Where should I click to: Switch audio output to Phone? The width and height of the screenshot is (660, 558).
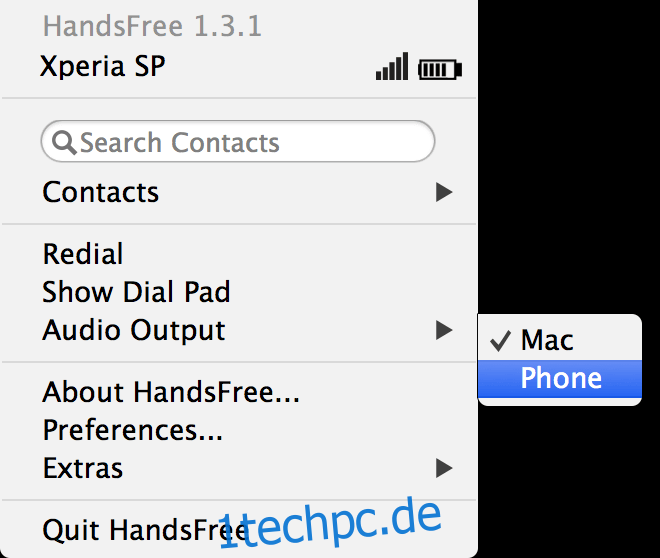[560, 378]
